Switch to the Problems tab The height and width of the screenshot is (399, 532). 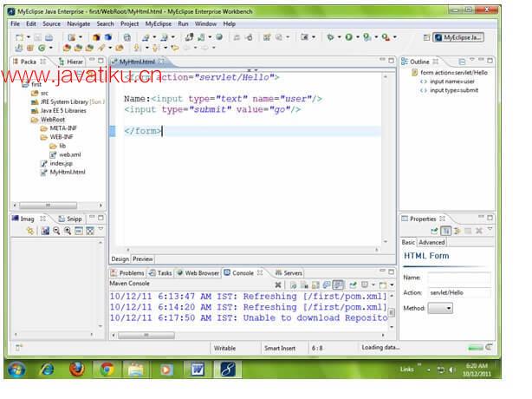click(127, 273)
